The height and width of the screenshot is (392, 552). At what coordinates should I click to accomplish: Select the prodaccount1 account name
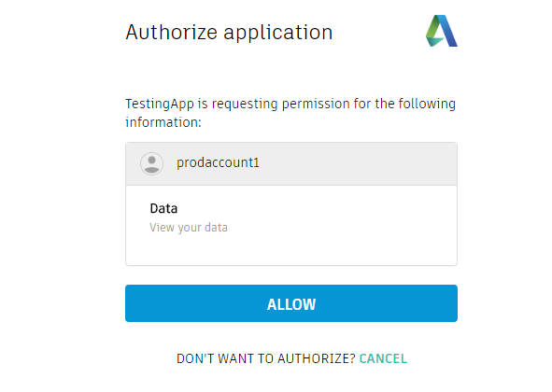218,162
